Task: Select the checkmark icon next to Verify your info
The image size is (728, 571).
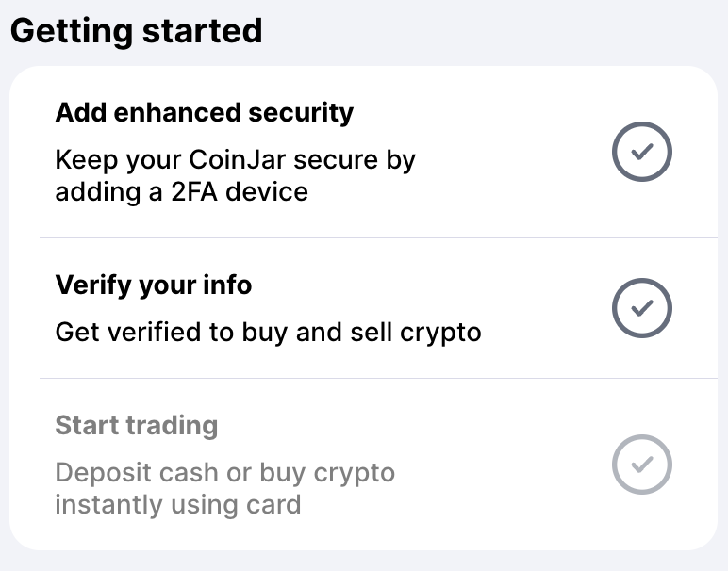Action: [x=642, y=308]
